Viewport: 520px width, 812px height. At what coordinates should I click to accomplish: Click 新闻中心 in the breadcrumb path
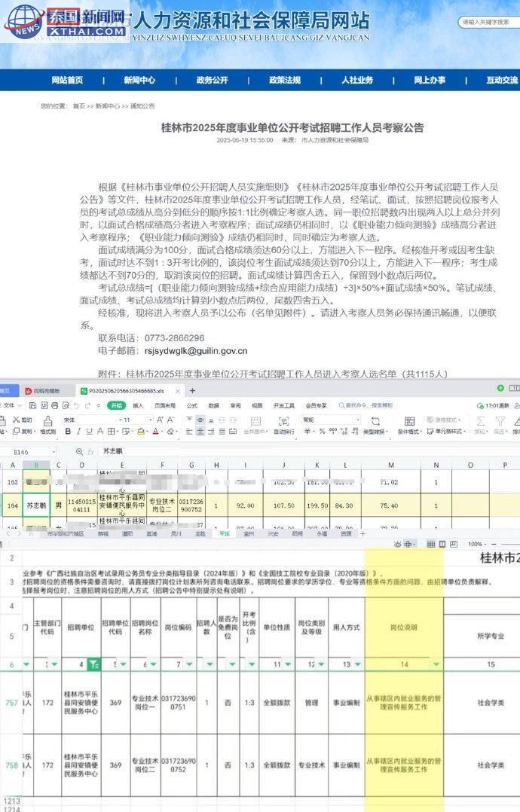click(x=105, y=106)
